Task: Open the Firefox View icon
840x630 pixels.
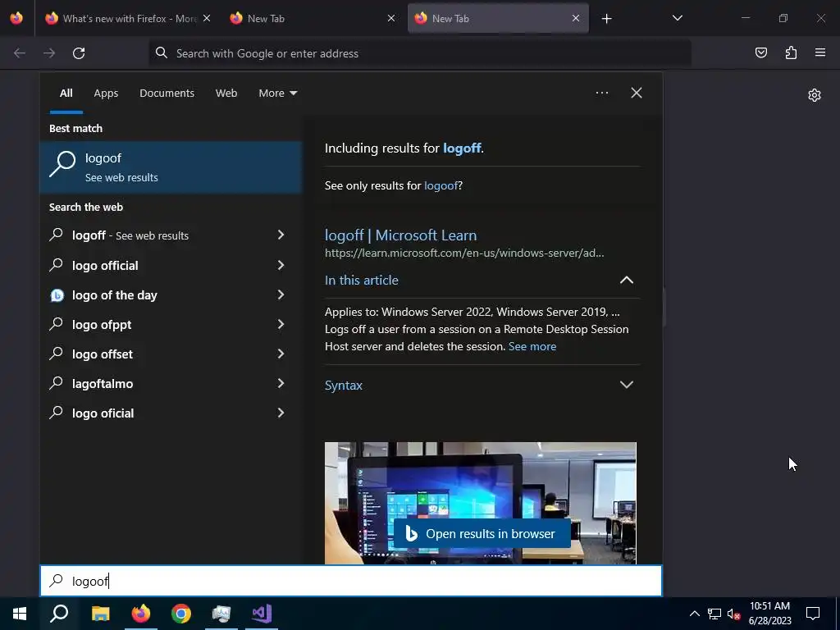Action: click(x=16, y=18)
